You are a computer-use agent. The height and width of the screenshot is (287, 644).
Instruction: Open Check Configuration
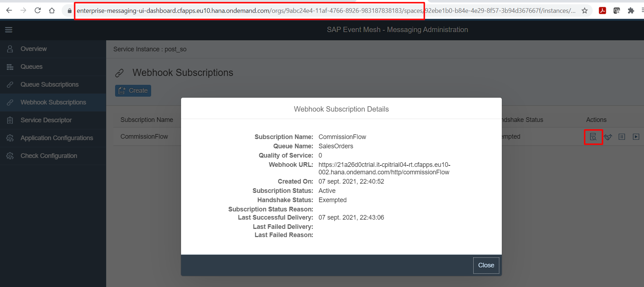tap(53, 156)
